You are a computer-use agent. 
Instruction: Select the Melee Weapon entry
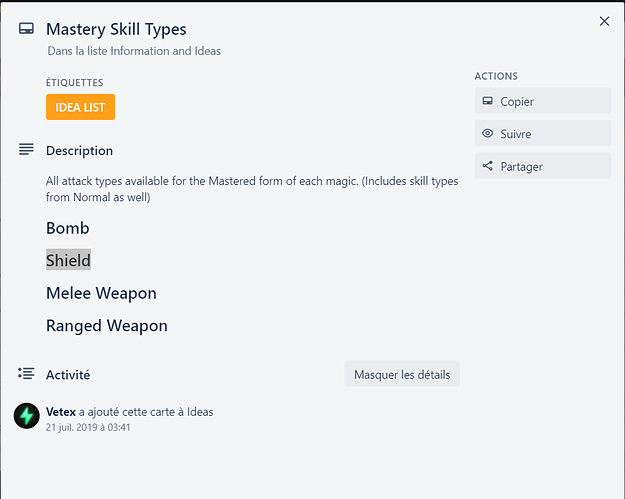pos(101,293)
